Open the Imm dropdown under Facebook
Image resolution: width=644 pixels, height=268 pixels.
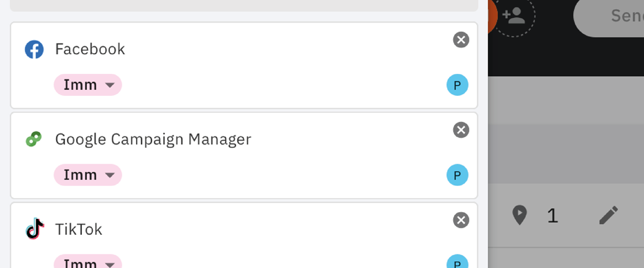88,85
